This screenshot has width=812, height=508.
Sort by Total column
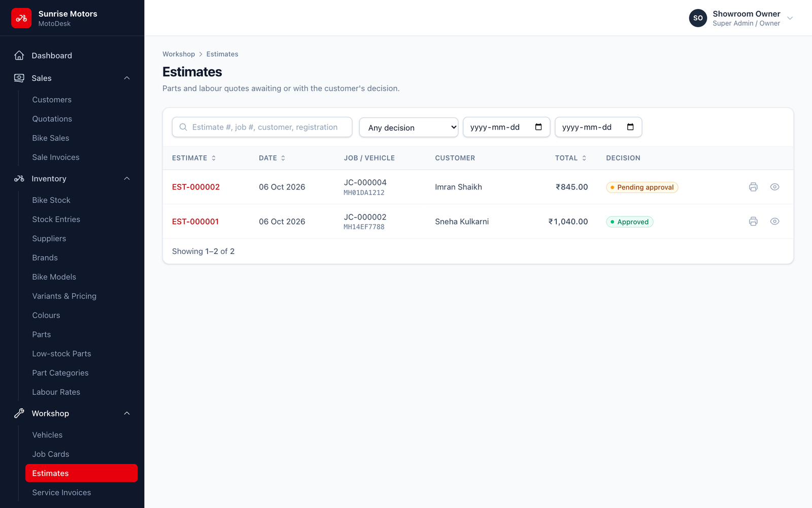(571, 158)
